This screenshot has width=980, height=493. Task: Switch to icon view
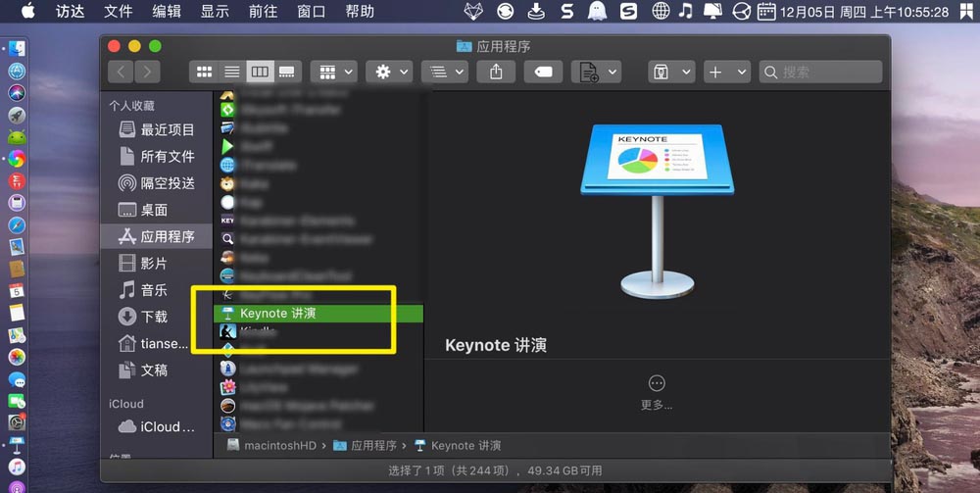[x=204, y=72]
